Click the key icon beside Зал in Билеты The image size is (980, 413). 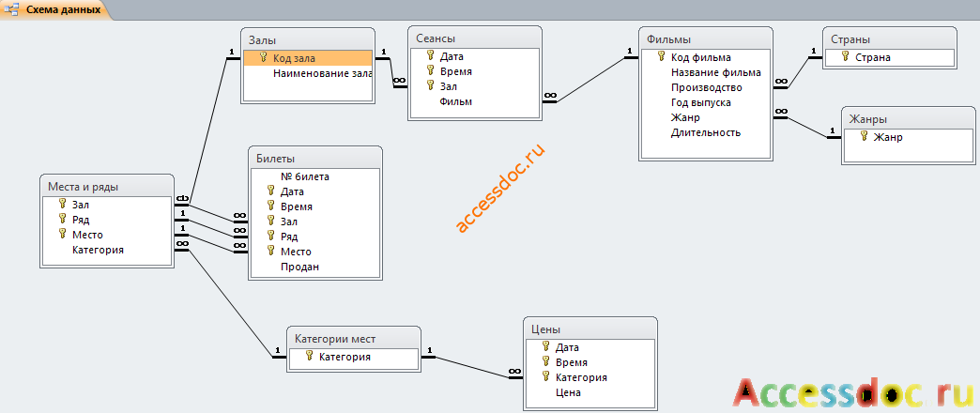(x=270, y=221)
